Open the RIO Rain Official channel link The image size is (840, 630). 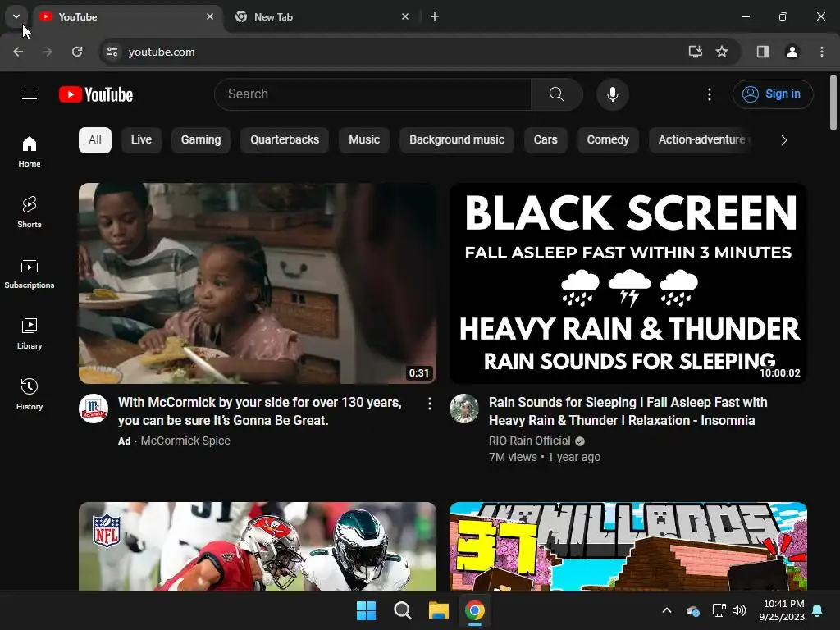click(530, 441)
